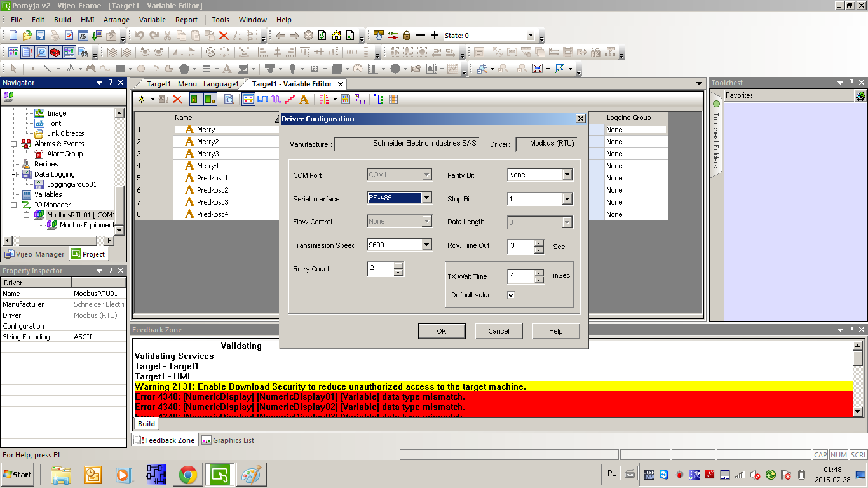
Task: Expand the Parity Bit dropdown
Action: [x=567, y=175]
